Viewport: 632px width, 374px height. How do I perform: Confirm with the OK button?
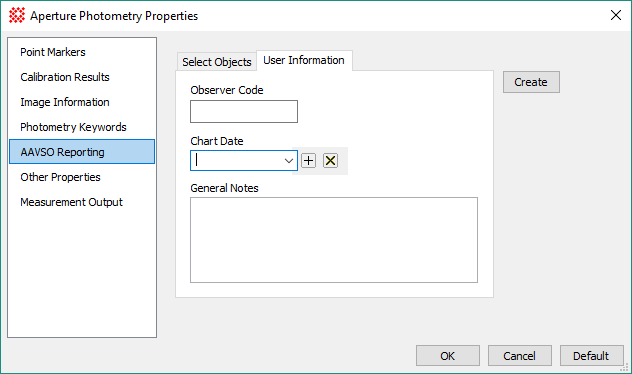coord(448,356)
